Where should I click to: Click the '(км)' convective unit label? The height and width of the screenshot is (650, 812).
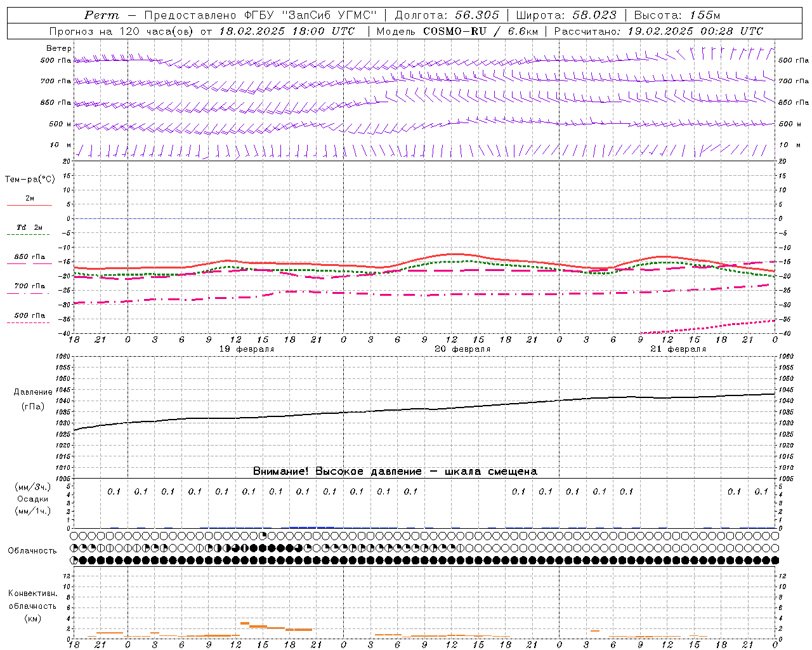point(33,618)
